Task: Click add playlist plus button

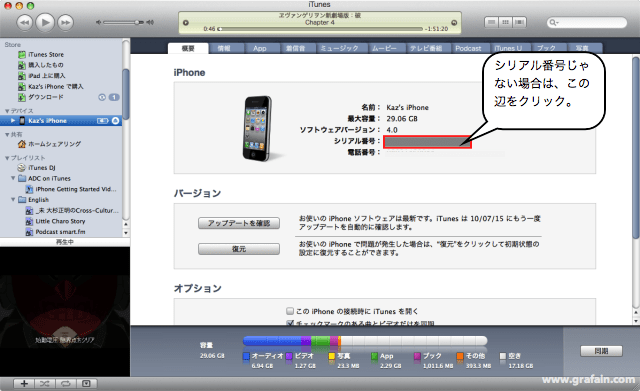Action: pos(24,384)
